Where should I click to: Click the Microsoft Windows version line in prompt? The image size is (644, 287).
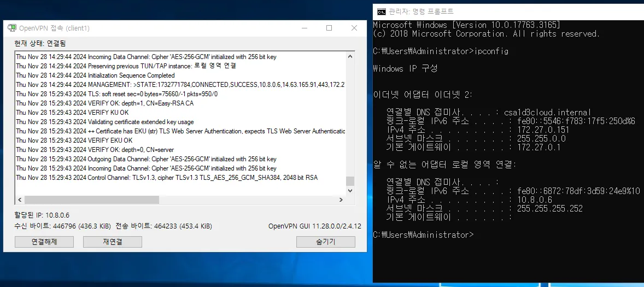[466, 25]
